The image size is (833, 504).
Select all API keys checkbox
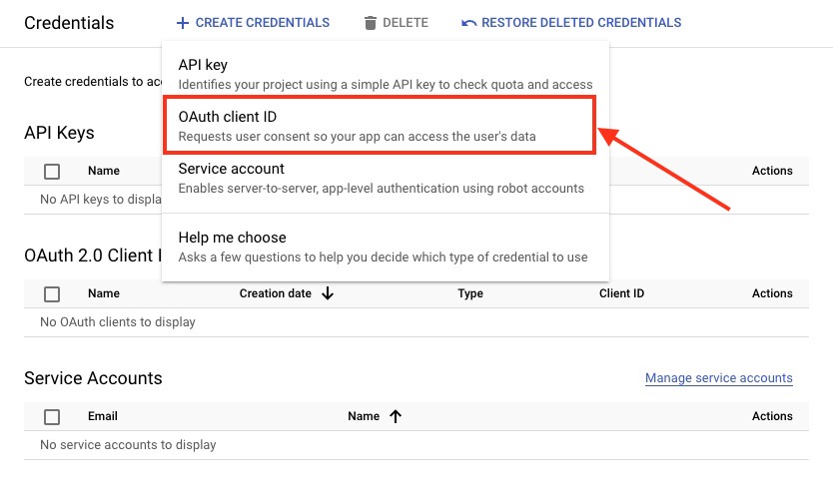tap(52, 172)
